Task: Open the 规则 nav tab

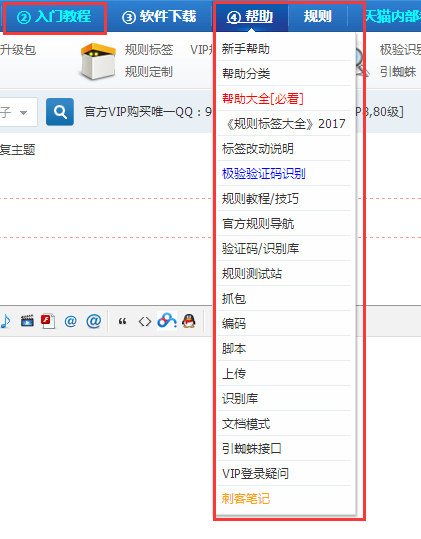Action: pyautogui.click(x=318, y=16)
